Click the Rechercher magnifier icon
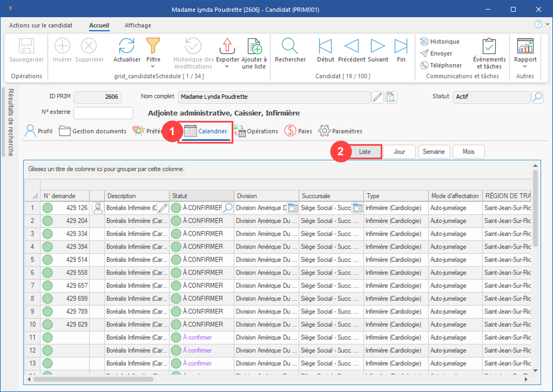 pyautogui.click(x=290, y=46)
